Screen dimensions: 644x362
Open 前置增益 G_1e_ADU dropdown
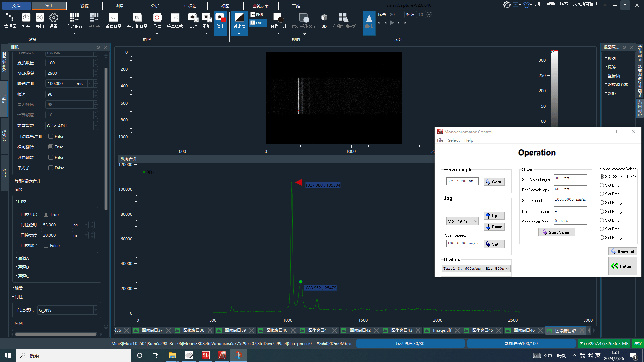point(71,126)
